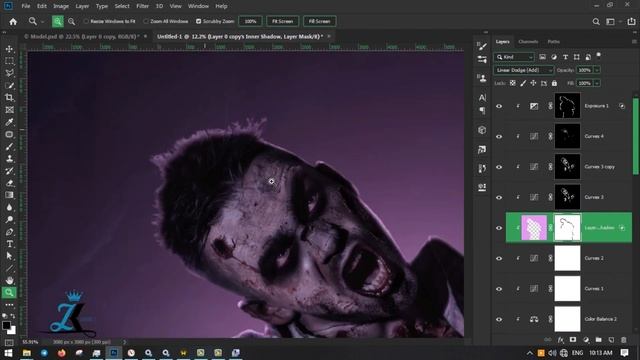Switch to the Channels tab
This screenshot has width=640, height=360.
click(x=528, y=42)
